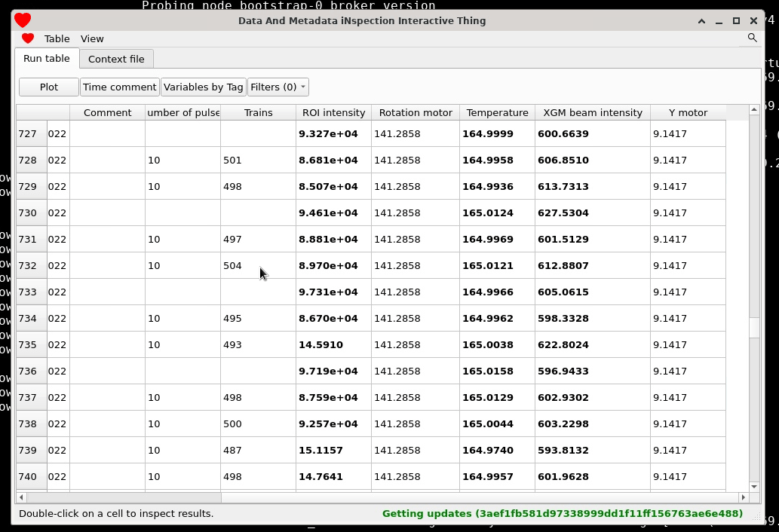
Task: Click the vertical scrollbar down arrow
Action: [754, 486]
